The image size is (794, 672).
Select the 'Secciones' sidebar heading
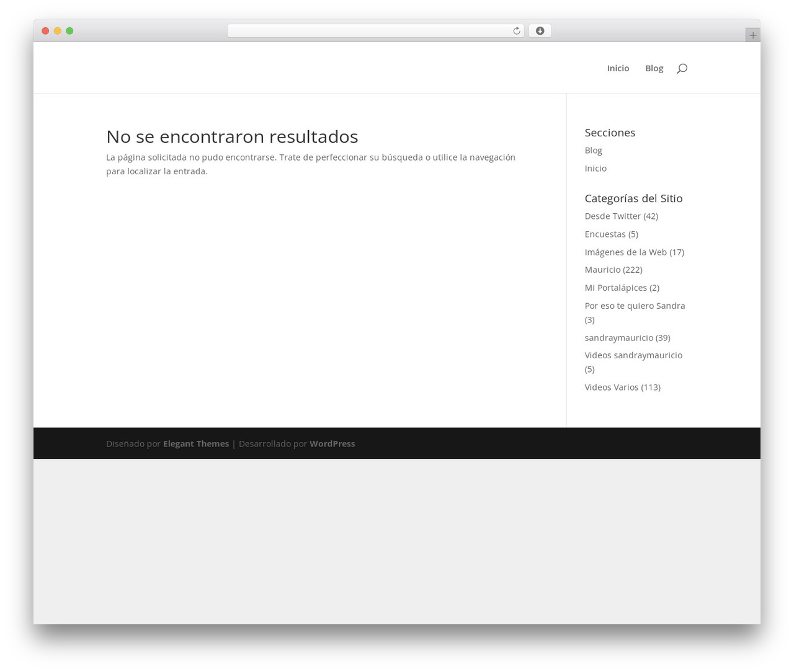[x=610, y=133]
